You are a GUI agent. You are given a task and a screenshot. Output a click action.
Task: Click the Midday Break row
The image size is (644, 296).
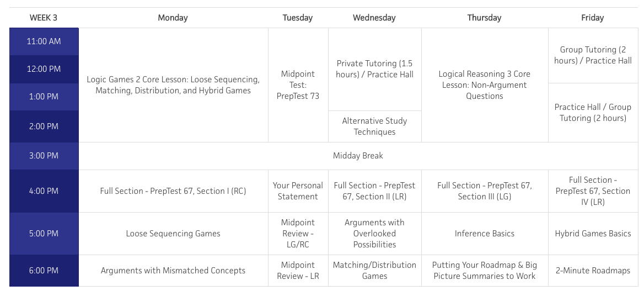tap(358, 156)
